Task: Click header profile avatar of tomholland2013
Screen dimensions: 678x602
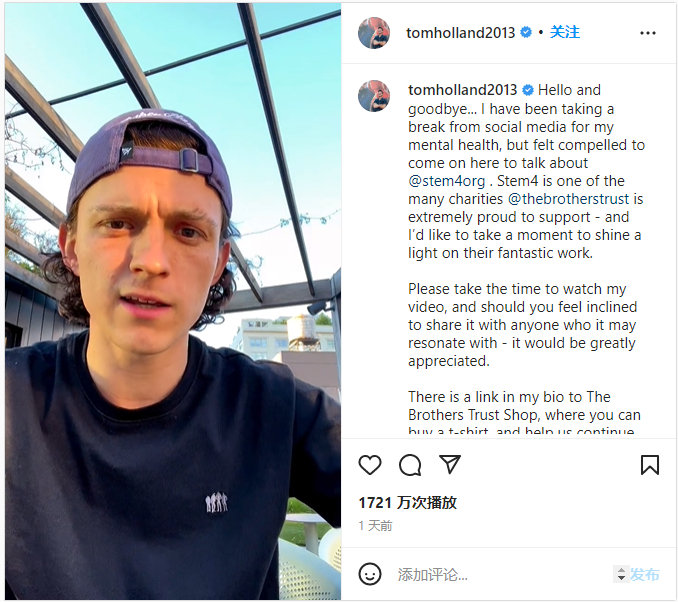Action: (374, 33)
